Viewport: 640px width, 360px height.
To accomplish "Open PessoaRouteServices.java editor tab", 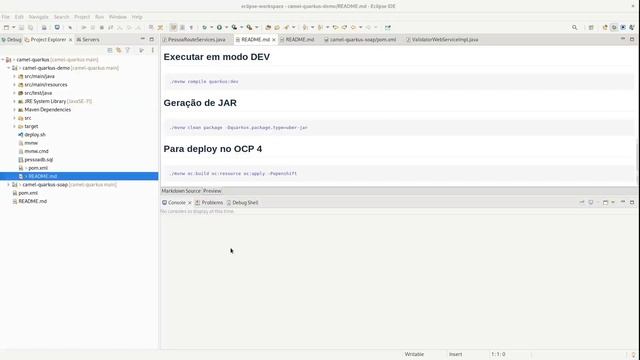I will pyautogui.click(x=193, y=40).
